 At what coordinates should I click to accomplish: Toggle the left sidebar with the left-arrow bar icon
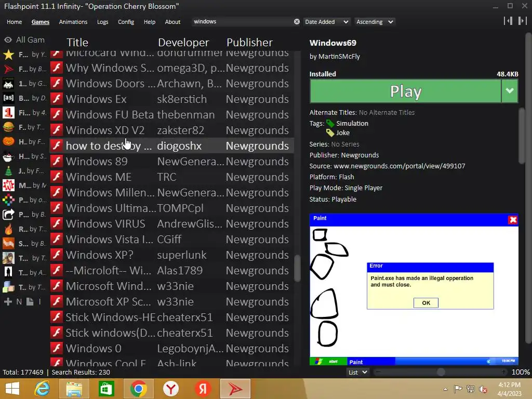[508, 21]
